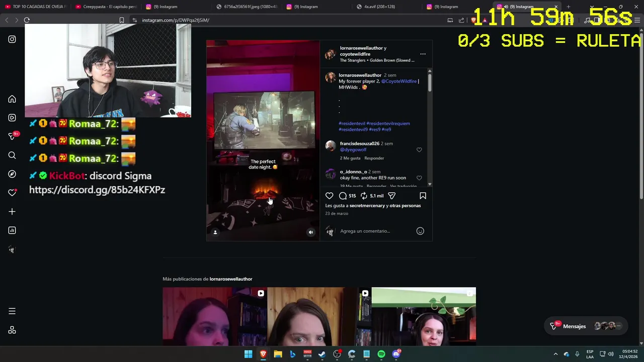
Task: Click the Create plus icon in sidebar
Action: 12,212
